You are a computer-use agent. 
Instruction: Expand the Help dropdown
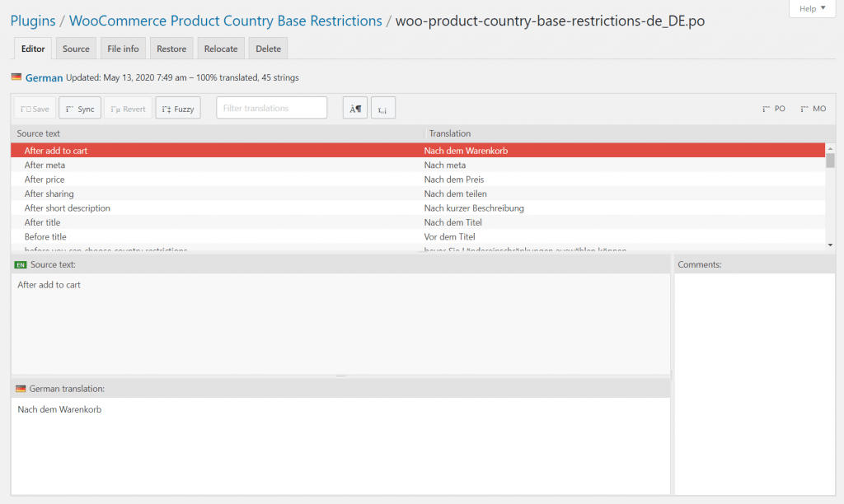pos(812,8)
